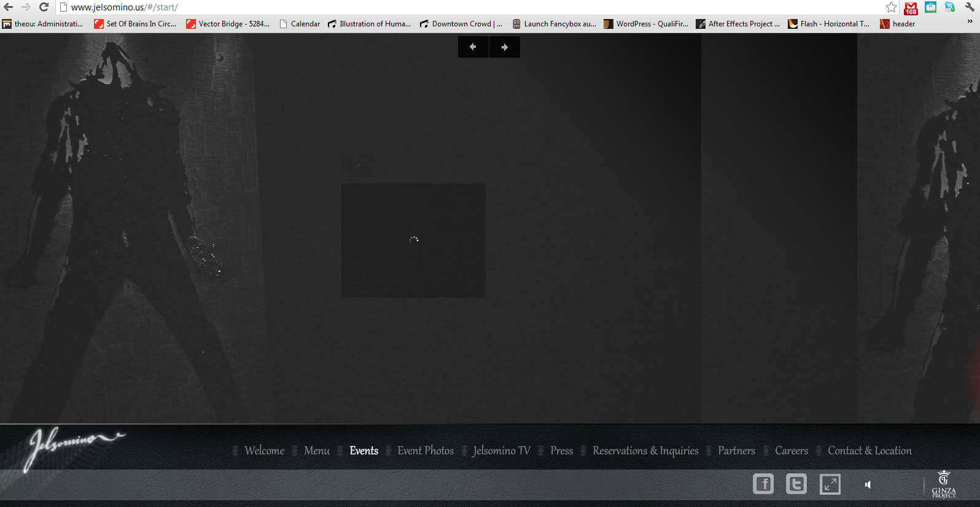The height and width of the screenshot is (507, 980).
Task: Open 'Flash - Horizontal T...' bookmark
Action: (x=829, y=24)
